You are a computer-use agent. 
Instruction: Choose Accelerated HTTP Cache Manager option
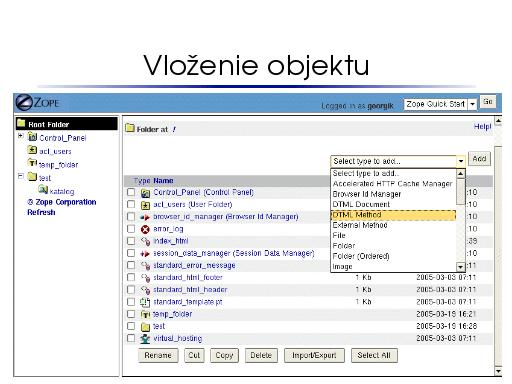click(x=393, y=184)
